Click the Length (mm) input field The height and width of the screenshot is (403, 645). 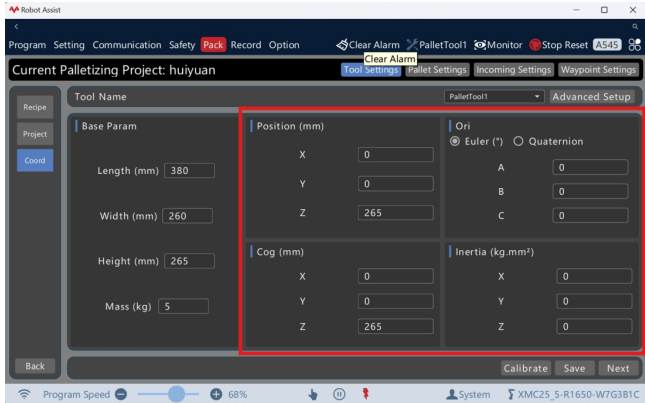click(x=189, y=171)
